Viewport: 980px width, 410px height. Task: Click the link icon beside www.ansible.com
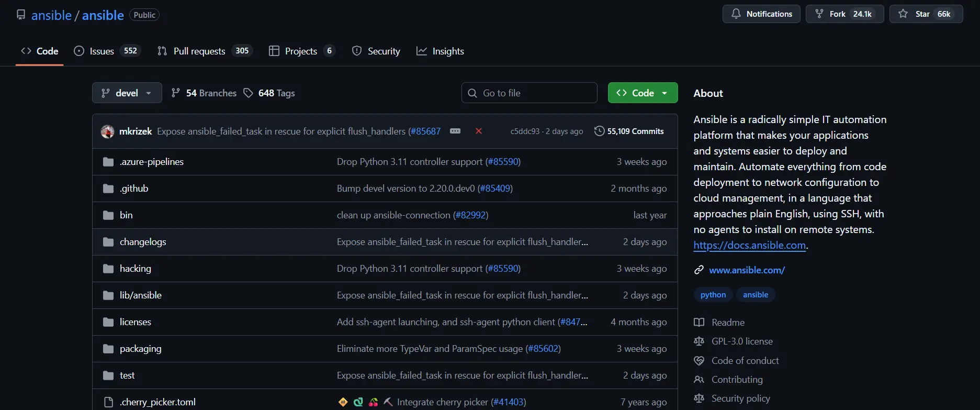point(699,270)
